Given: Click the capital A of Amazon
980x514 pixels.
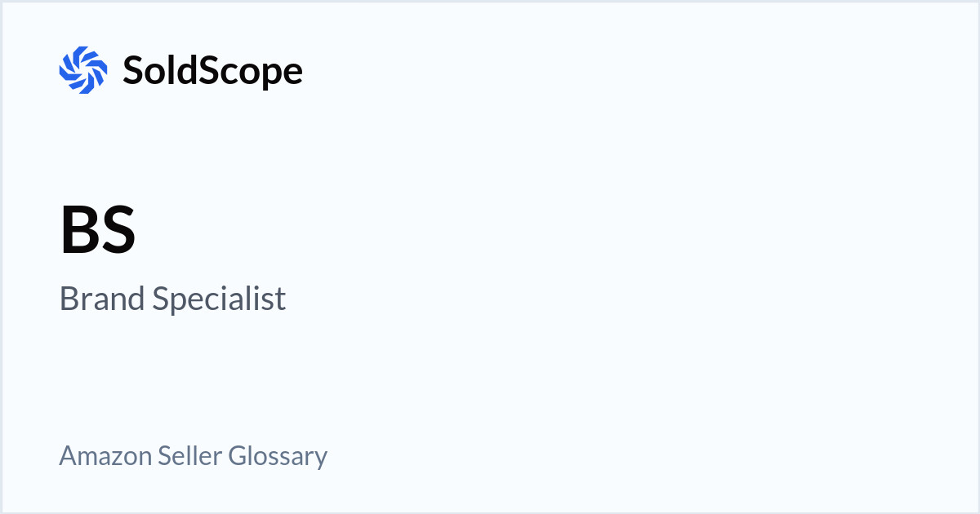Looking at the screenshot, I should click(67, 455).
